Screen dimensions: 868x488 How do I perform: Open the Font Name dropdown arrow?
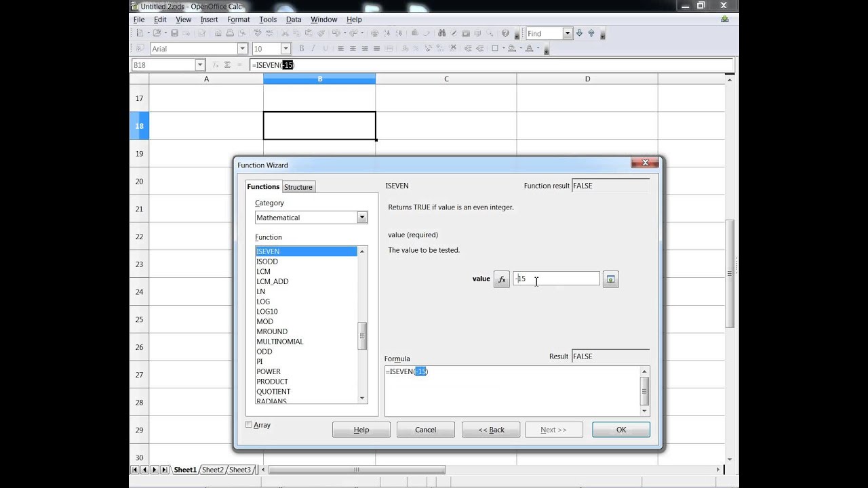point(242,49)
